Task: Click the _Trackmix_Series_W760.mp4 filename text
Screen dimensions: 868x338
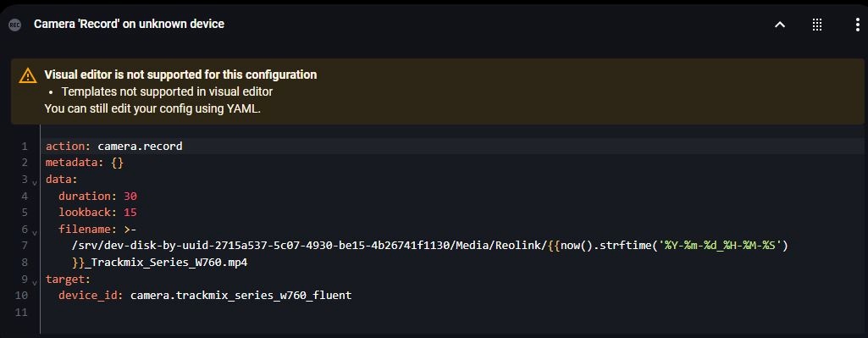Action: (x=165, y=262)
